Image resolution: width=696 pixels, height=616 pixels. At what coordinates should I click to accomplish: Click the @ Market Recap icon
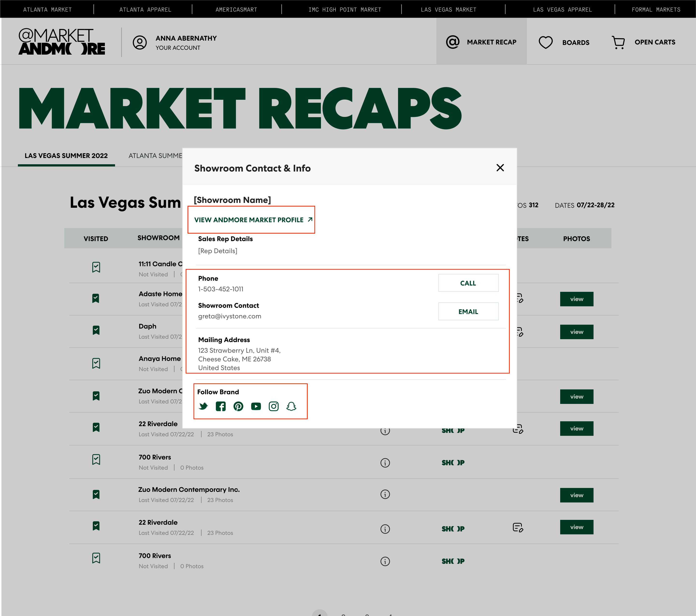click(x=453, y=42)
